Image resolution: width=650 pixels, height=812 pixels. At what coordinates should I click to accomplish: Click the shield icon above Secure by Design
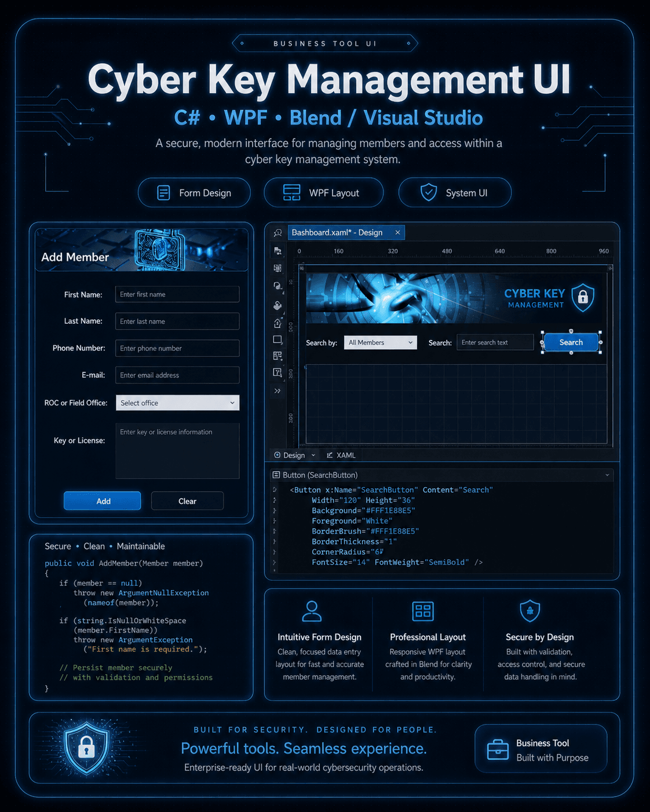pyautogui.click(x=530, y=610)
